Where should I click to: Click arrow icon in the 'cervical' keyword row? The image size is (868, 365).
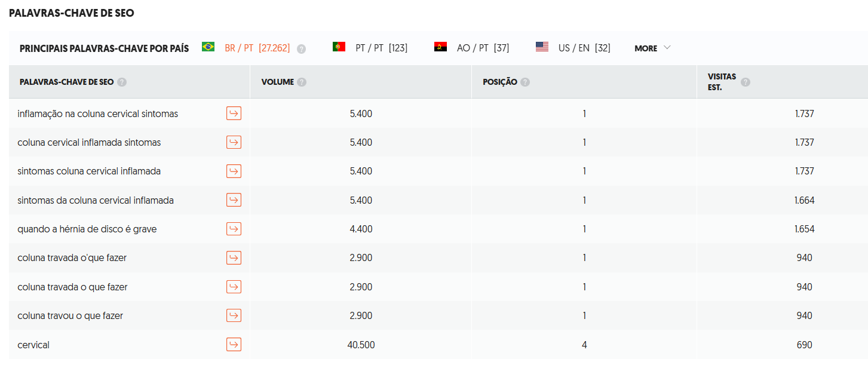point(234,345)
